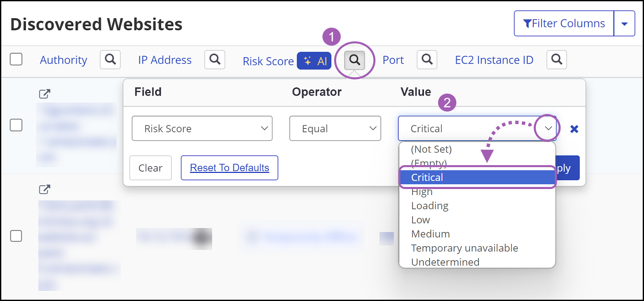
Task: Check the first website row's checkbox
Action: click(x=16, y=125)
